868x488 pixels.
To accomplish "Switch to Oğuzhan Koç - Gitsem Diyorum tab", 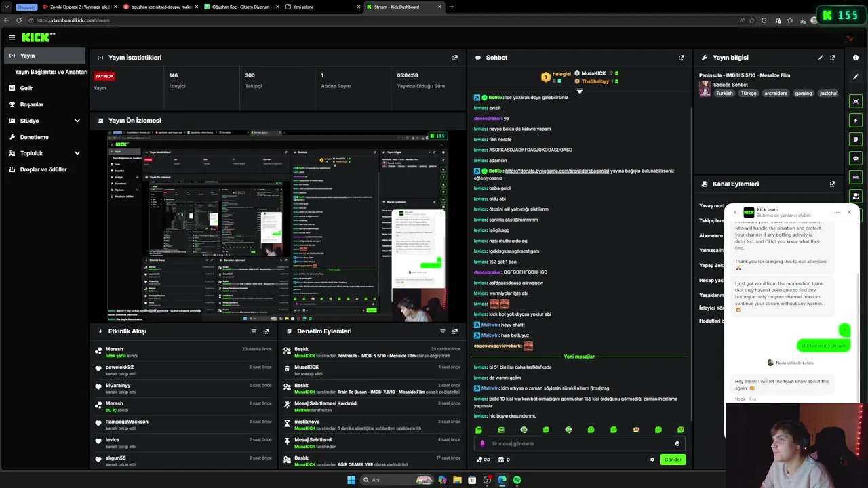I will click(241, 7).
